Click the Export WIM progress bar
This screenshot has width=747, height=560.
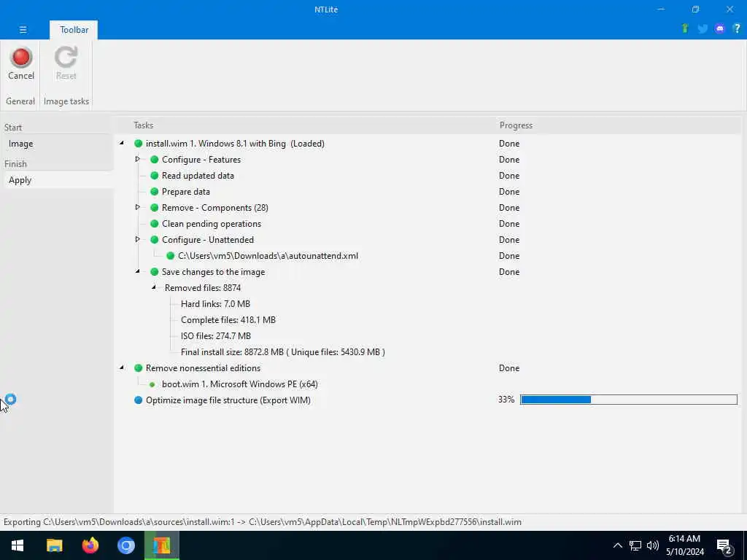[628, 400]
